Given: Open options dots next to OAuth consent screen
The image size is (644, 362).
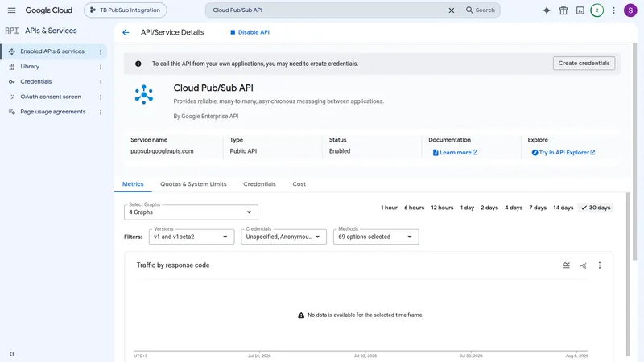Looking at the screenshot, I should [x=101, y=97].
